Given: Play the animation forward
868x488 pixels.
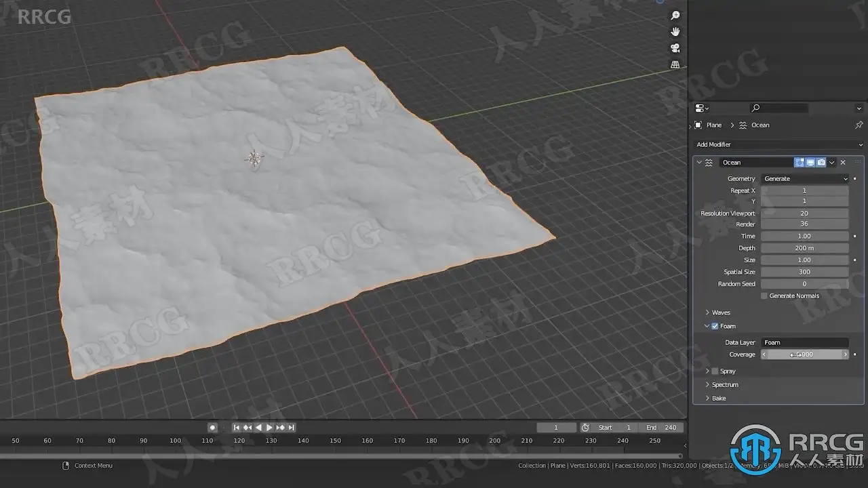Looking at the screenshot, I should point(269,428).
